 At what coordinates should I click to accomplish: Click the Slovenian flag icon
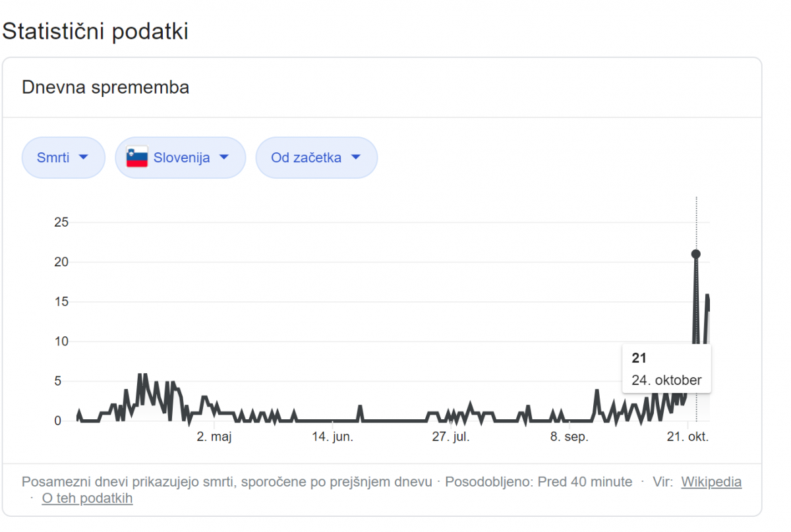[137, 158]
